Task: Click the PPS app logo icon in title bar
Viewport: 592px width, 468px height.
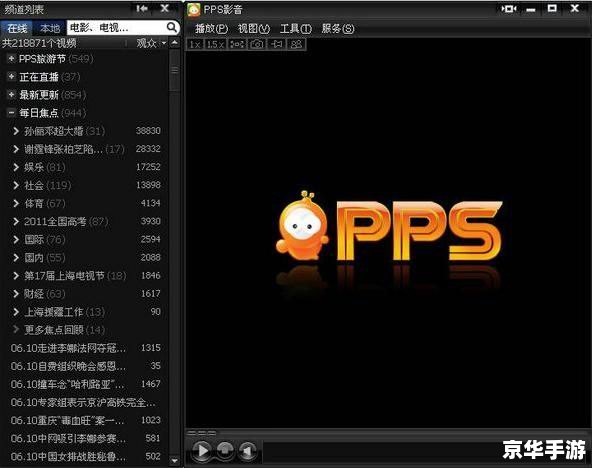Action: point(194,9)
